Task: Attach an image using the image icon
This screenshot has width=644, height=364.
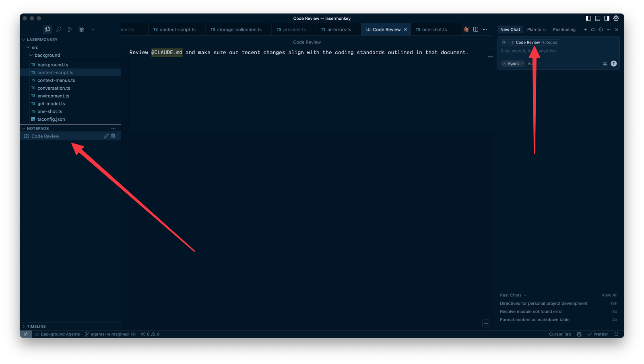Action: tap(605, 63)
